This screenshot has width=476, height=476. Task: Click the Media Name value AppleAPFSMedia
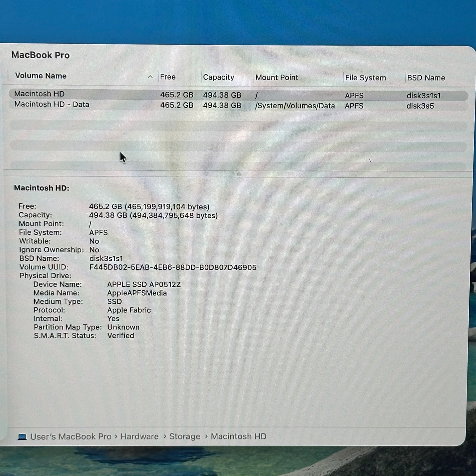(x=137, y=293)
